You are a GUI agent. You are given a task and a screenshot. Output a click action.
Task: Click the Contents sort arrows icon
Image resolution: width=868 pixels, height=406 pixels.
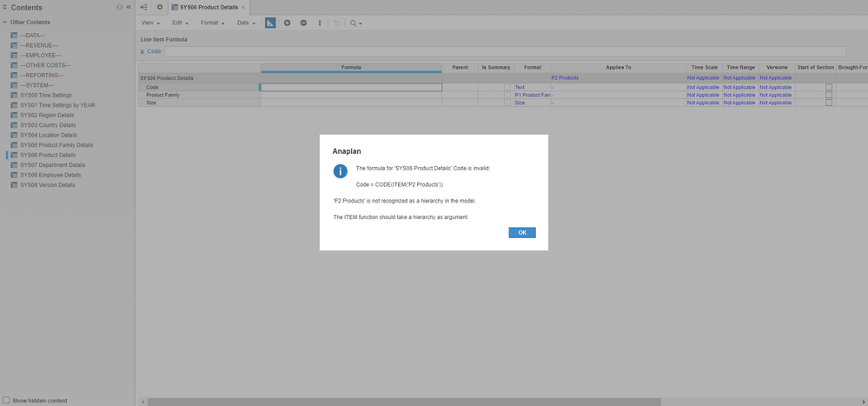coord(5,7)
